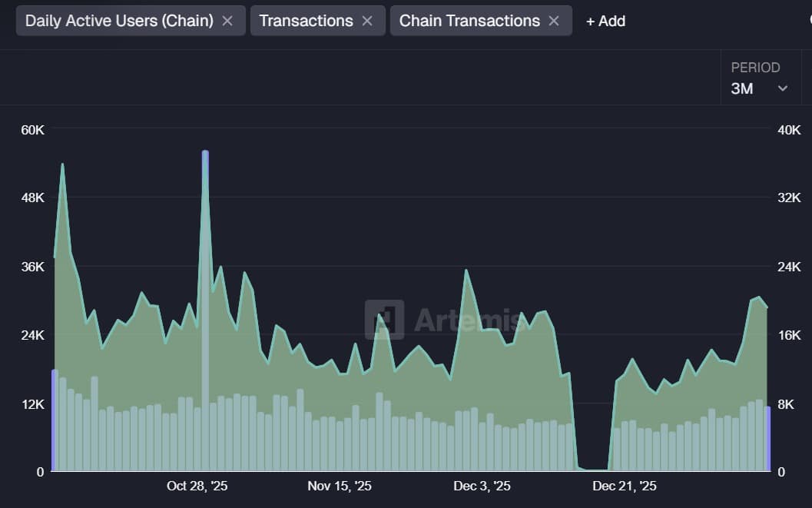
Task: Click '+ Add' to add a metric
Action: (x=605, y=21)
